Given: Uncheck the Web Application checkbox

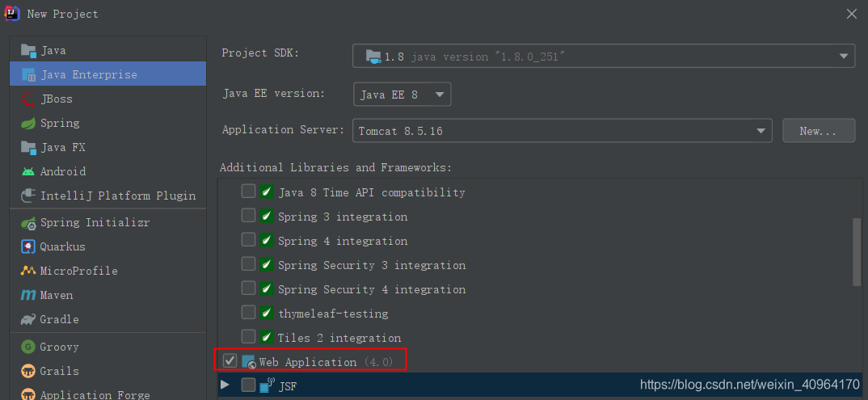Looking at the screenshot, I should 230,361.
